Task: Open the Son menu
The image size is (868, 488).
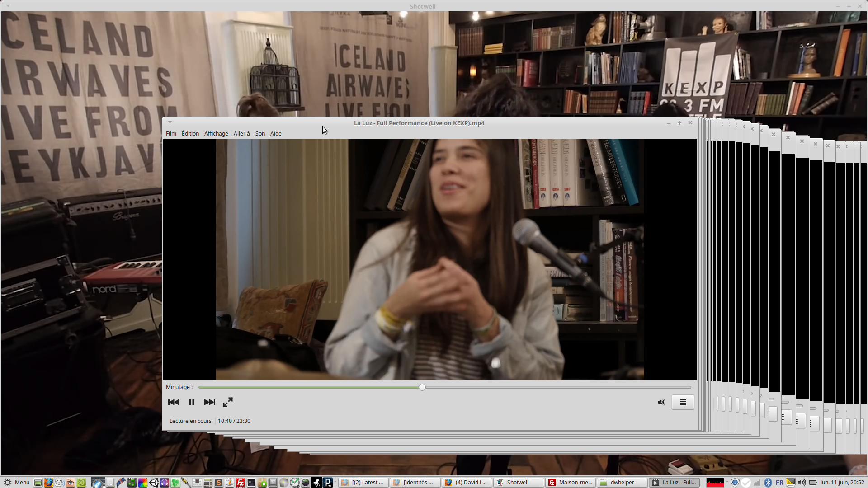Action: (x=260, y=133)
